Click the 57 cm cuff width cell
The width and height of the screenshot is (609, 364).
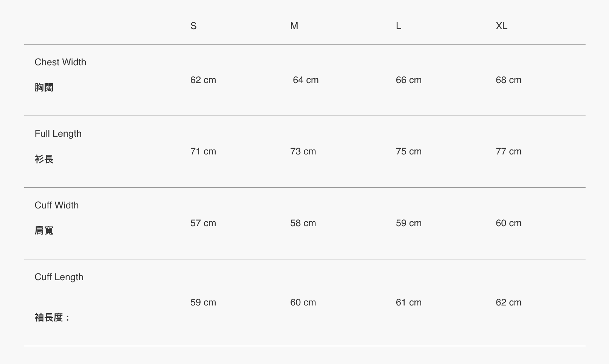click(x=203, y=223)
